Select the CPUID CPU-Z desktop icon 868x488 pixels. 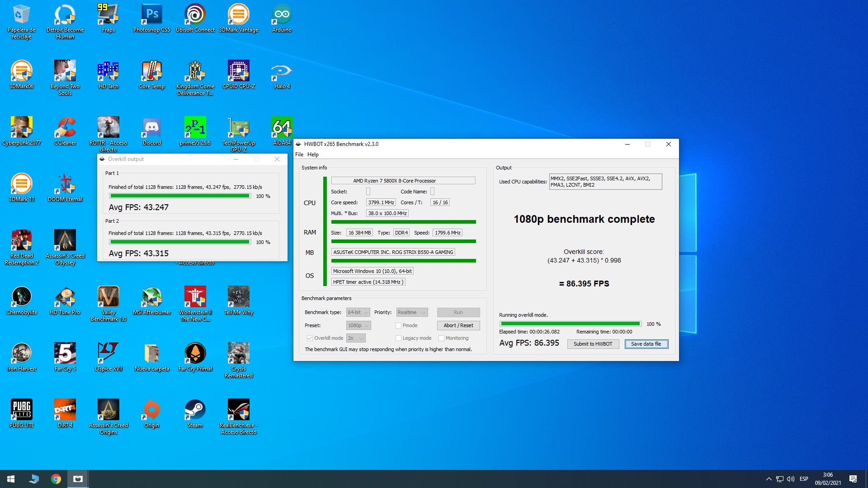point(239,75)
